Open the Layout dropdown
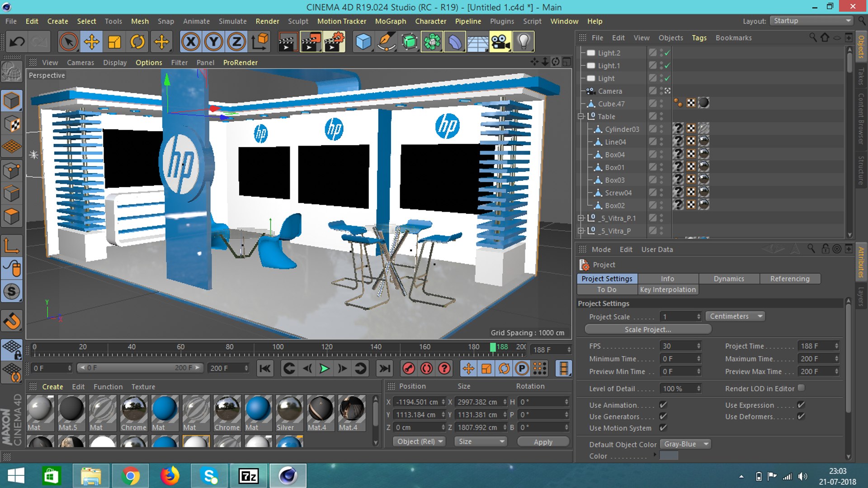The width and height of the screenshot is (868, 488). point(812,21)
